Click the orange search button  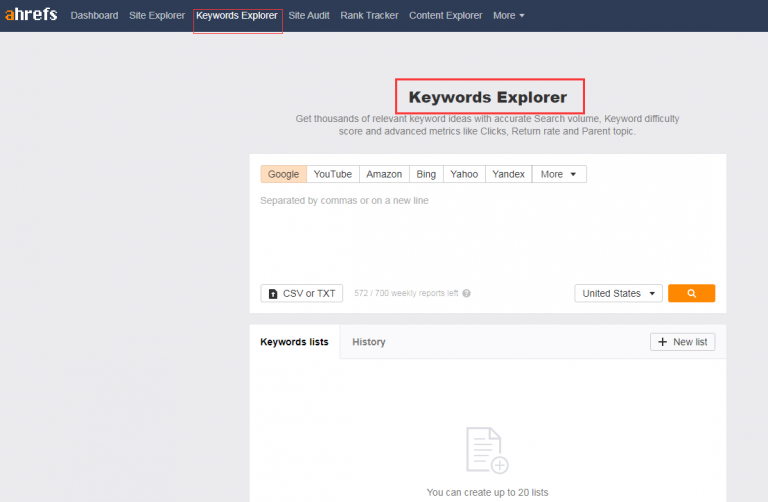[x=691, y=293]
